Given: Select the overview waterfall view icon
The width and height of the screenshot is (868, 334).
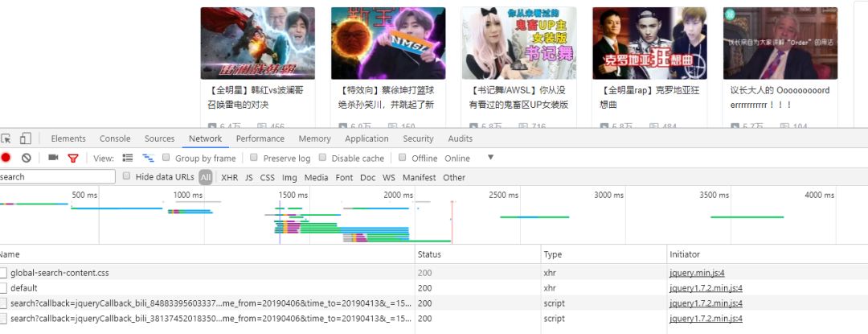Looking at the screenshot, I should [149, 158].
